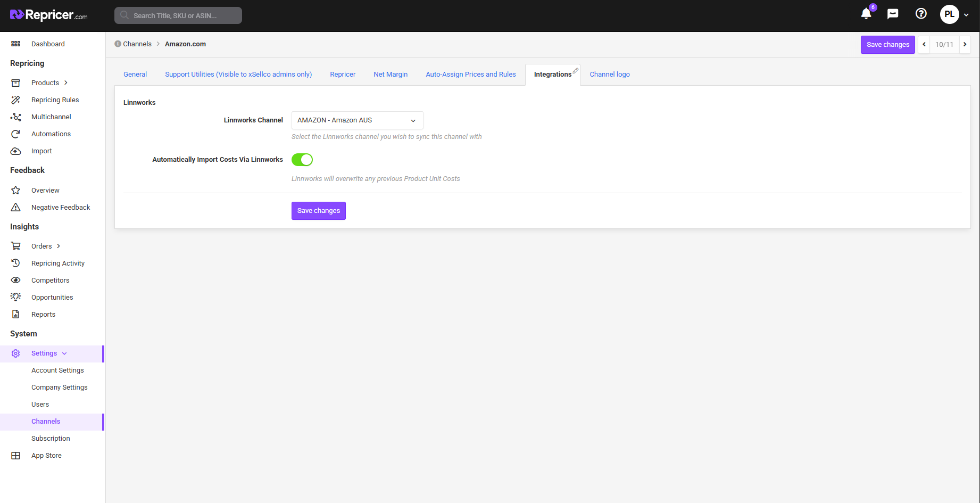Click the Competitors eye icon
Viewport: 980px width, 503px height.
pyautogui.click(x=16, y=280)
